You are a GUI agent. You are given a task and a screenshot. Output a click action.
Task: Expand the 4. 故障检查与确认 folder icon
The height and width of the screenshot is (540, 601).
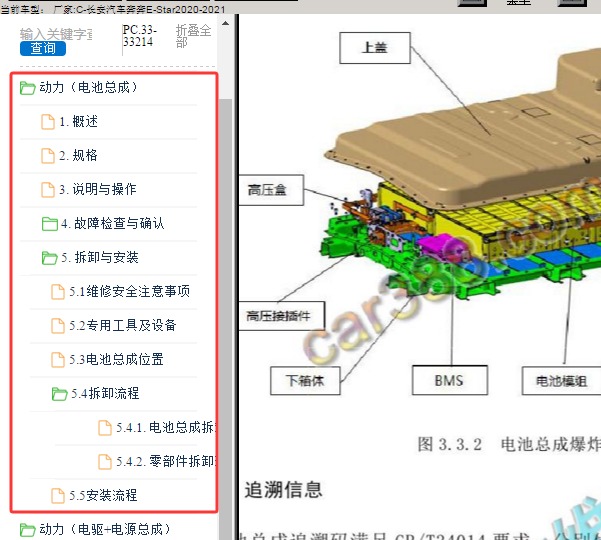pos(50,224)
